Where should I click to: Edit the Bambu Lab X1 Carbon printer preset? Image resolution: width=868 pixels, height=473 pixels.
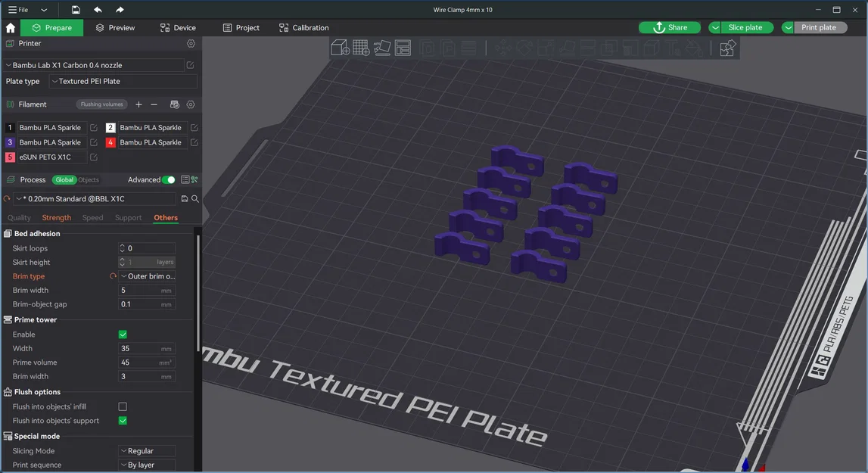pyautogui.click(x=191, y=65)
